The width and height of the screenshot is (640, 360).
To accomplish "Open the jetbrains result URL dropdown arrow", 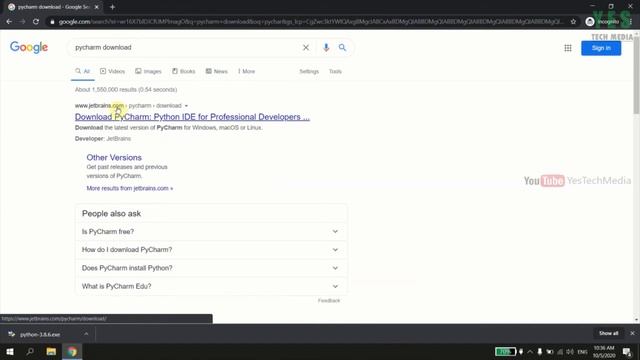I will coord(186,106).
